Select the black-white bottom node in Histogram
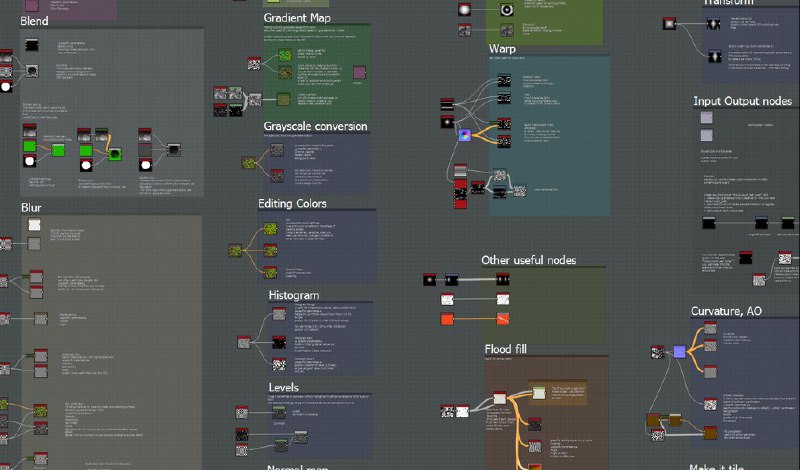 tap(279, 364)
